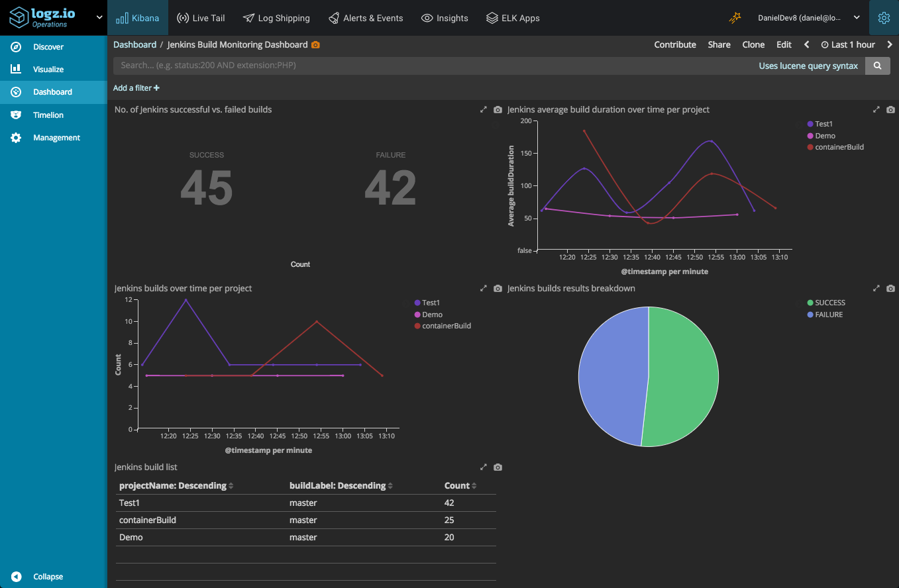Open the Management gear in sidebar

17,138
